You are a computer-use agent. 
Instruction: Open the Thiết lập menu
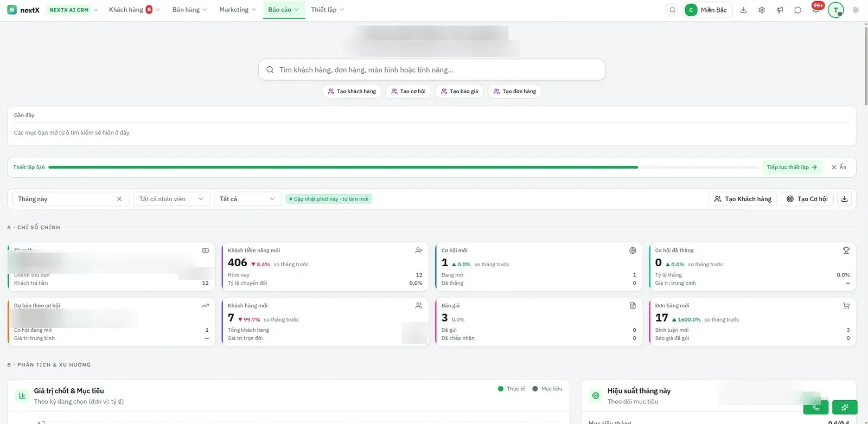tap(328, 10)
